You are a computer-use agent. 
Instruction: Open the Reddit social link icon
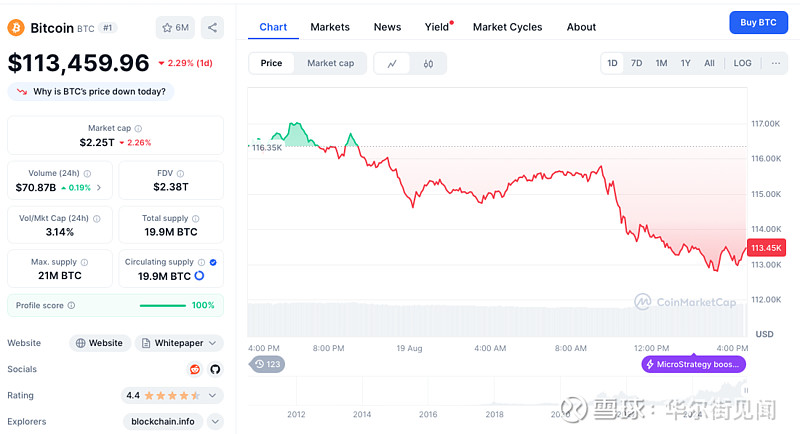[x=195, y=369]
